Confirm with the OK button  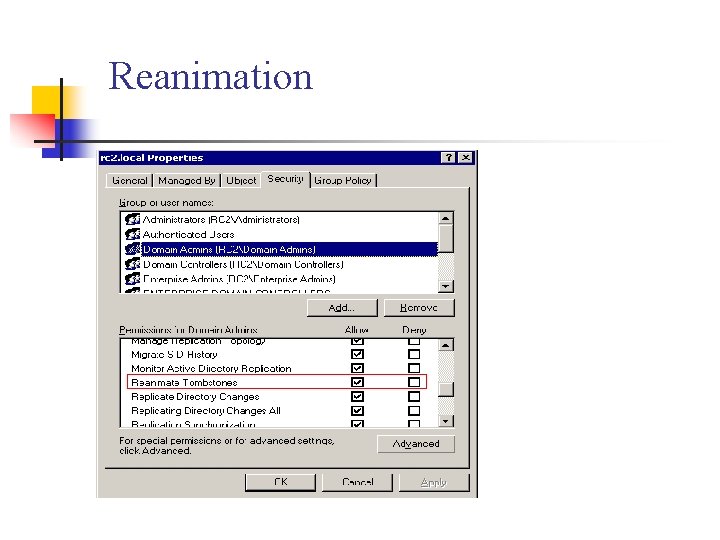(x=281, y=482)
